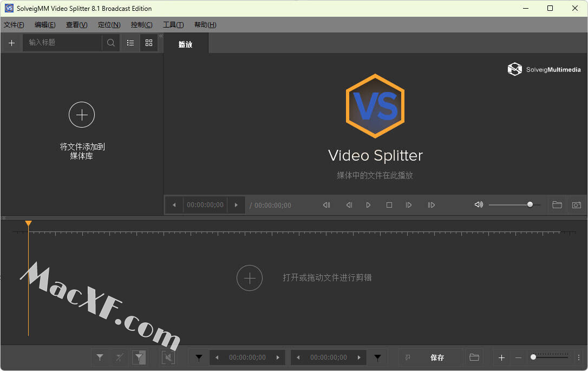Click the left marker triangle icon

[199, 357]
